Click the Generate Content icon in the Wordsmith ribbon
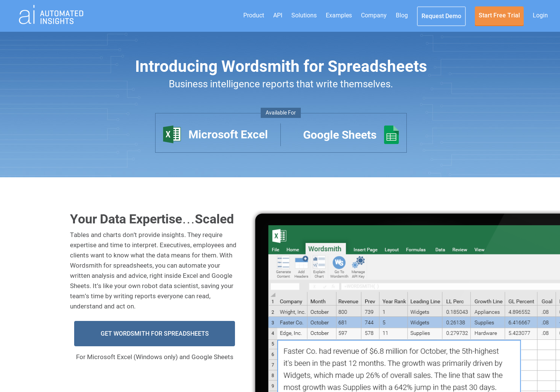Screen dimensions: 560x392 click(x=283, y=262)
